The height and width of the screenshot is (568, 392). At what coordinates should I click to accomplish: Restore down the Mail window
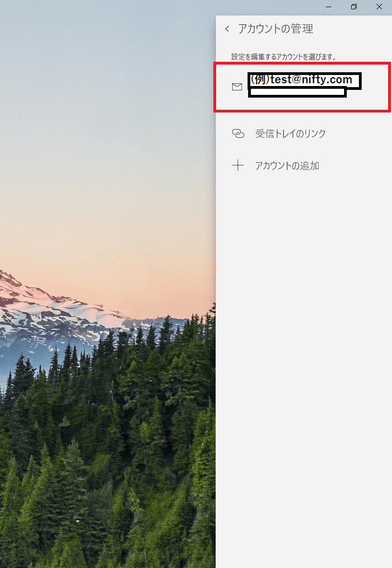tap(354, 7)
